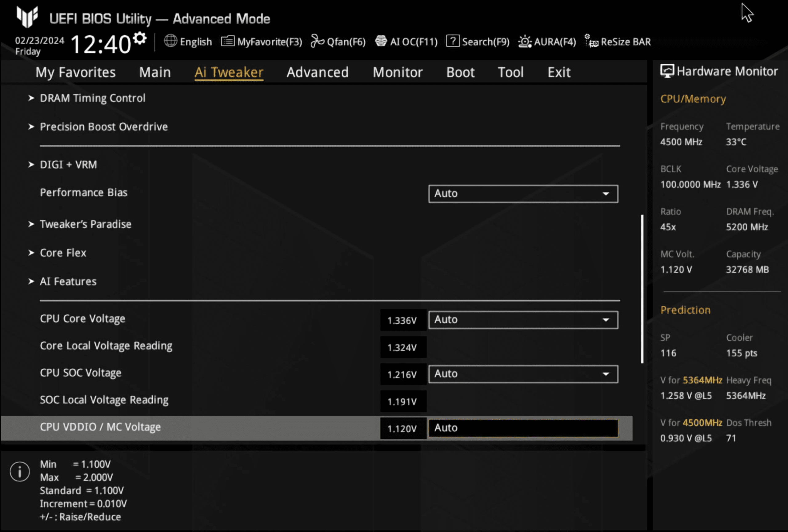
Task: Expand DIGI + VRM submenu
Action: pyautogui.click(x=69, y=164)
